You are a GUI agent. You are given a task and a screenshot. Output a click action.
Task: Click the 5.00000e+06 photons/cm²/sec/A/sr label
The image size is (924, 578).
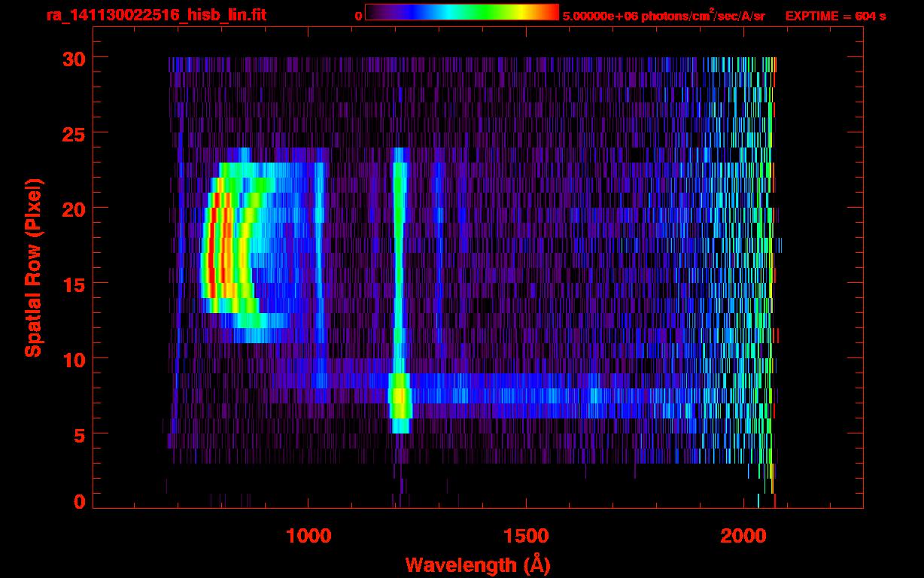(x=664, y=15)
